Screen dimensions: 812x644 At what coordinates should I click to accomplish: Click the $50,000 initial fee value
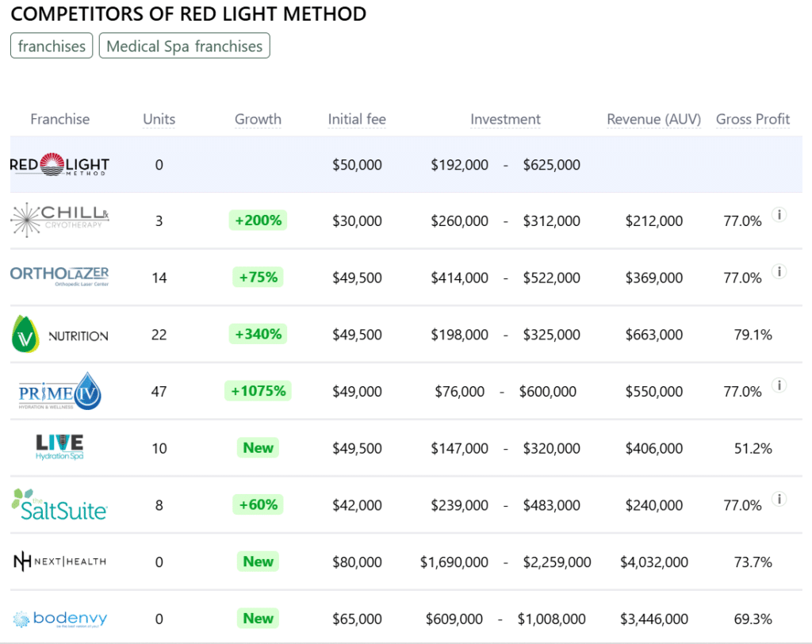tap(357, 165)
